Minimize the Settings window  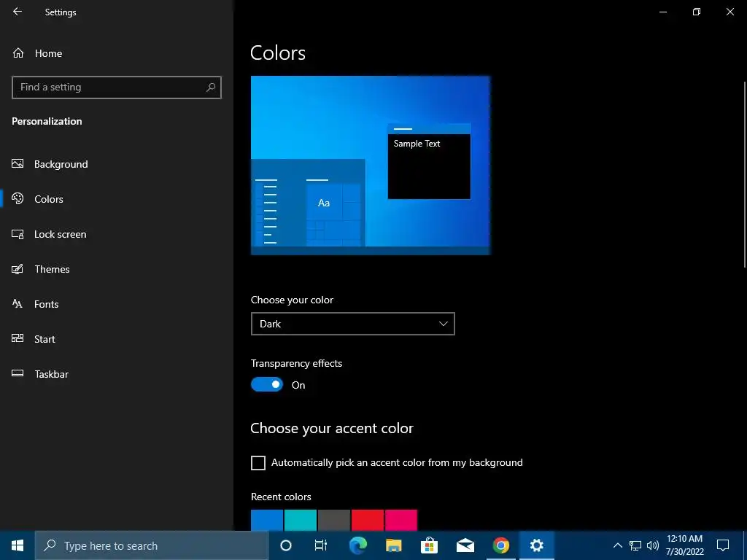(x=663, y=12)
